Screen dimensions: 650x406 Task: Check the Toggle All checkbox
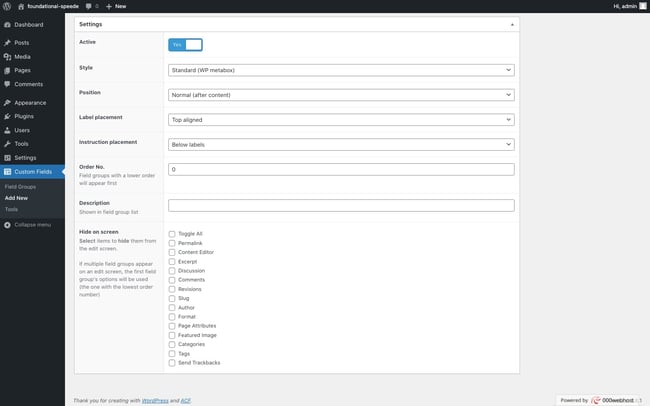172,233
